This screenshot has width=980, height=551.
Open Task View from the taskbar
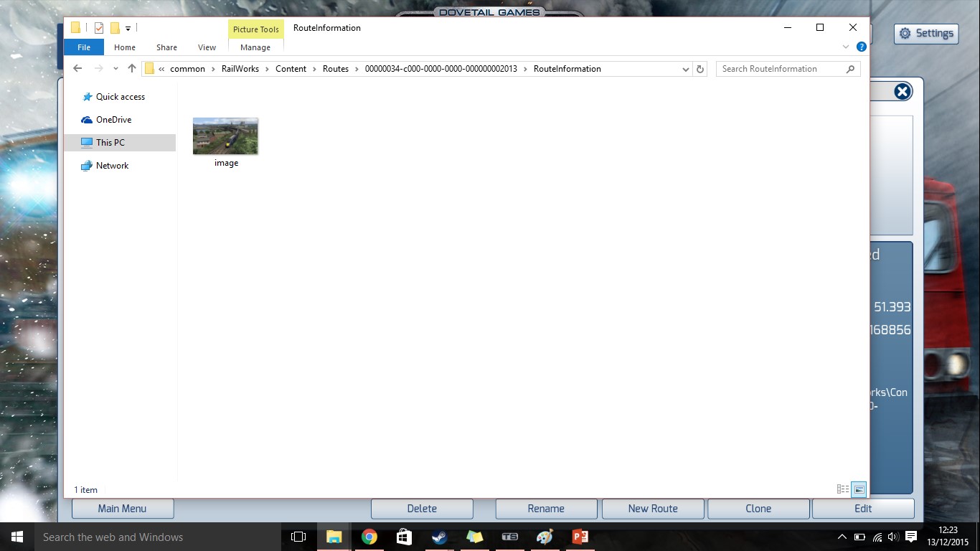point(298,537)
